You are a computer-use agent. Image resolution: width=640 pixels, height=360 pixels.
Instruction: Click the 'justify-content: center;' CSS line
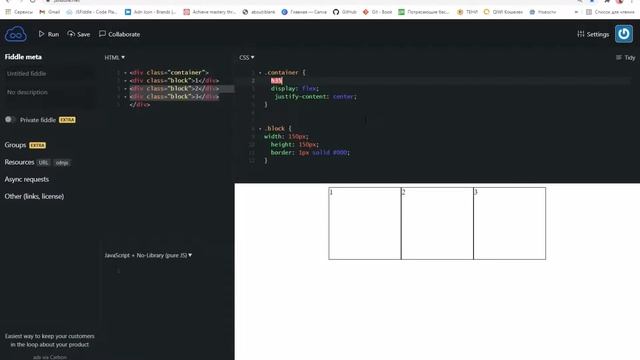tap(316, 97)
